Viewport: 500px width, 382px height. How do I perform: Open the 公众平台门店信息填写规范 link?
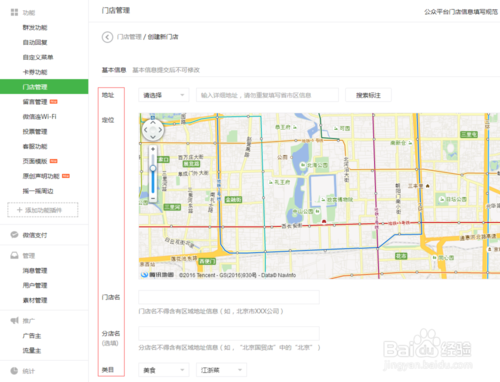(461, 12)
